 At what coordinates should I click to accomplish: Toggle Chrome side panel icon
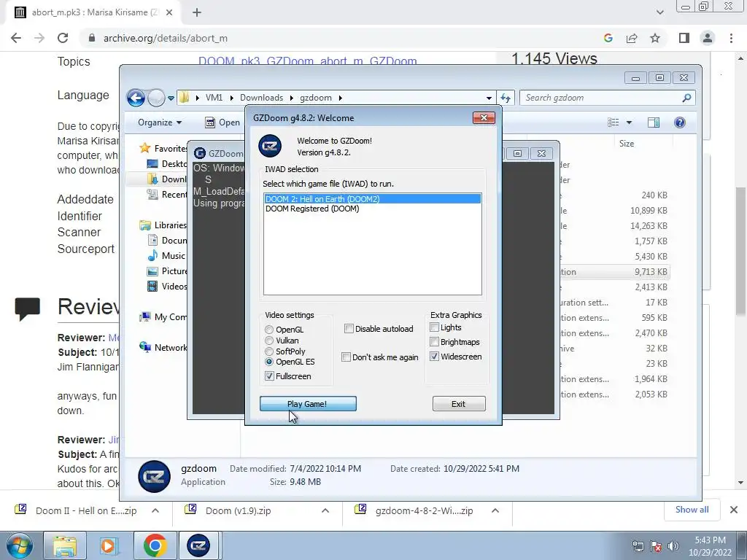click(684, 38)
